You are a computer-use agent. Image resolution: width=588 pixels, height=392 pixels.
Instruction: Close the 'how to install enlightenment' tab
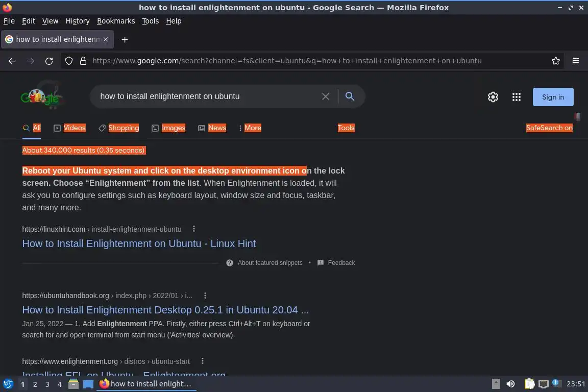pos(106,39)
